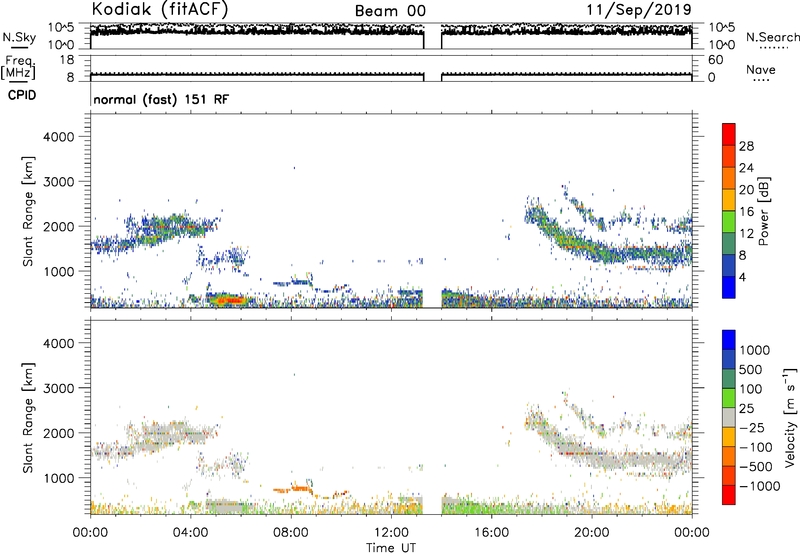Click the power plot 'Slant Range [km]' label
Viewport: 800px width, 554px height.
(28, 211)
